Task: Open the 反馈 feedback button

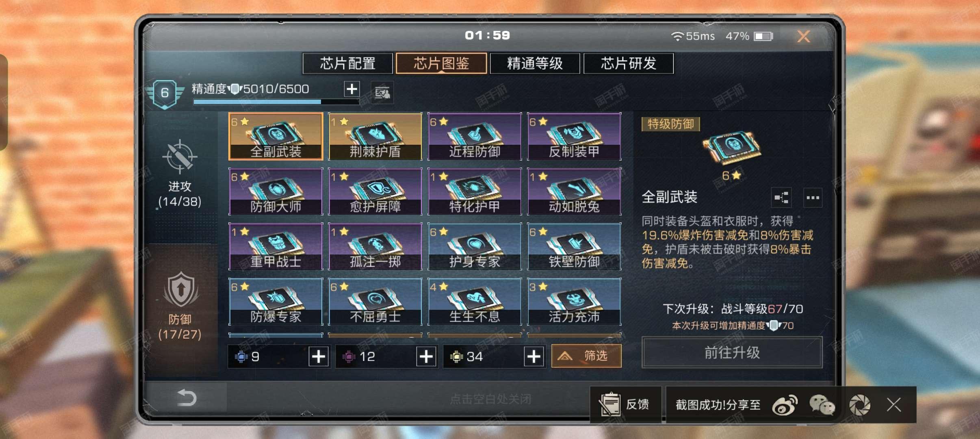Action: 626,404
